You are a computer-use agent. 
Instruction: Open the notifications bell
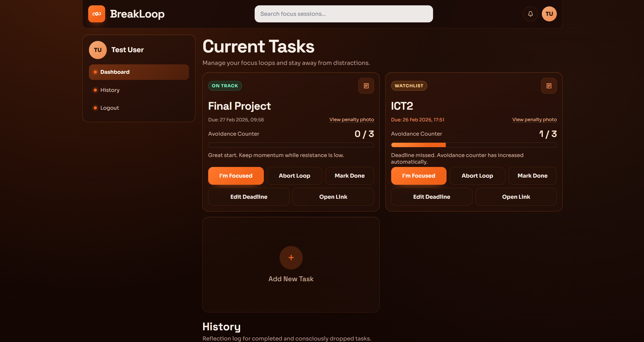click(x=530, y=14)
